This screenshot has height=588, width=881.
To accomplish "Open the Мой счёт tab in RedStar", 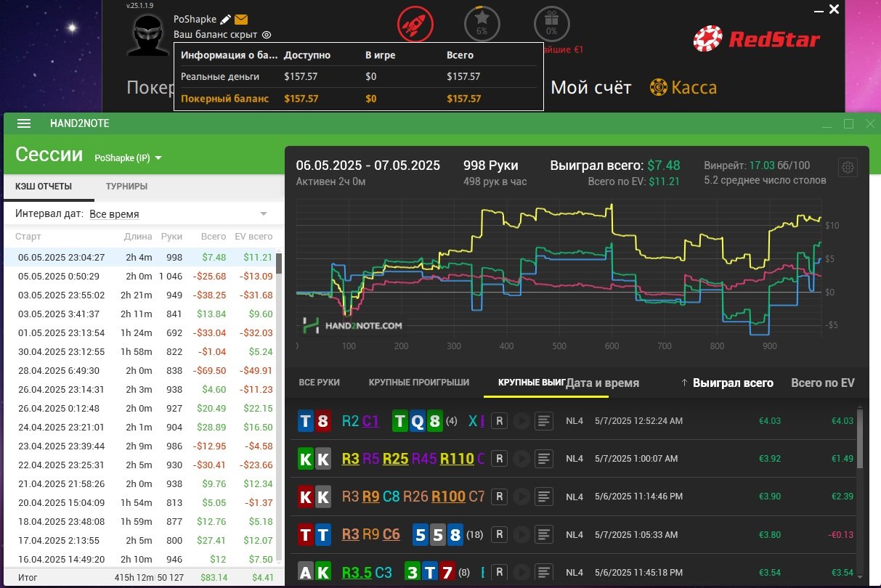I will [591, 88].
